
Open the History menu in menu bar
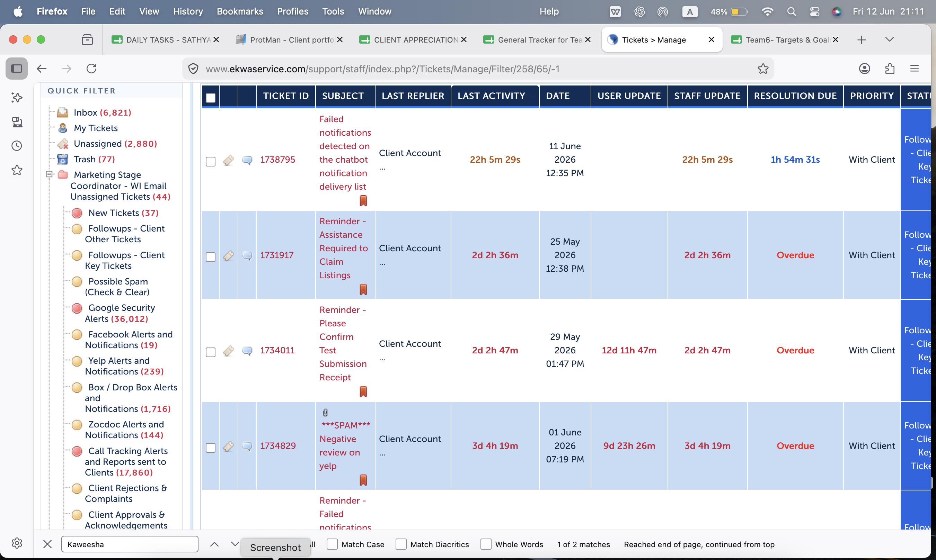[x=188, y=11]
